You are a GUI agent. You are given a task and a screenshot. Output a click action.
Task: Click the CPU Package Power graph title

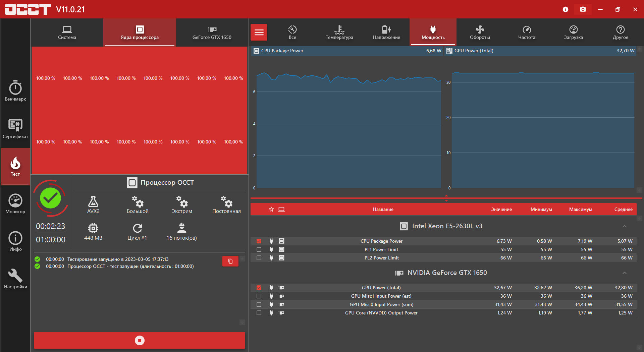[x=282, y=51]
